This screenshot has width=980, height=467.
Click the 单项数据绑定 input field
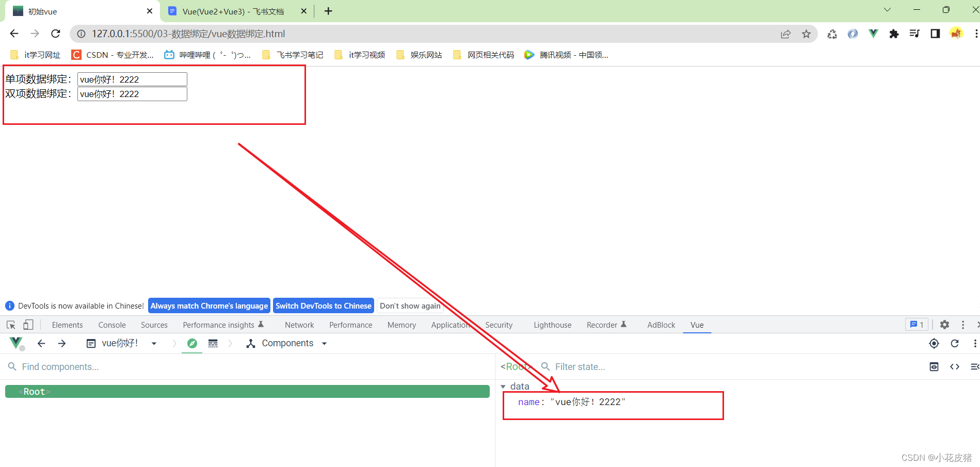[132, 79]
